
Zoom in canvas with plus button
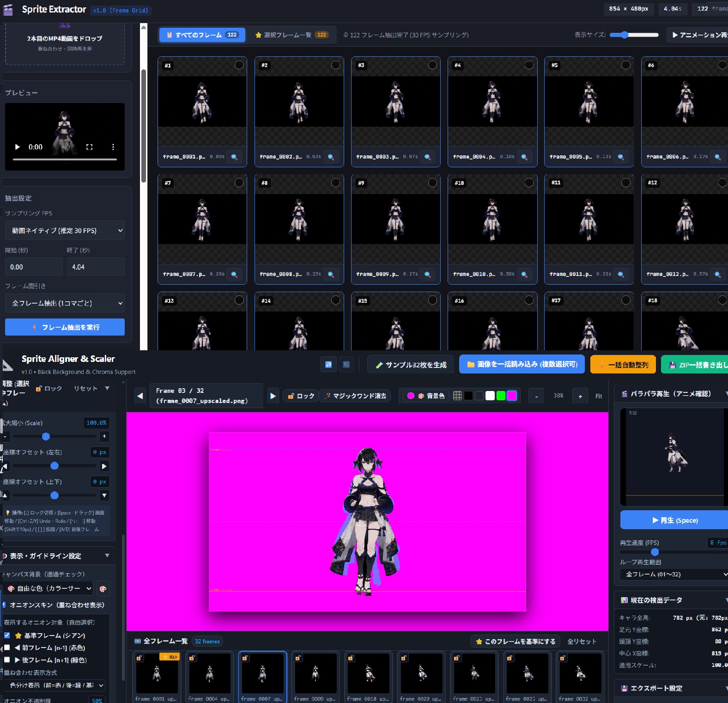pyautogui.click(x=580, y=396)
